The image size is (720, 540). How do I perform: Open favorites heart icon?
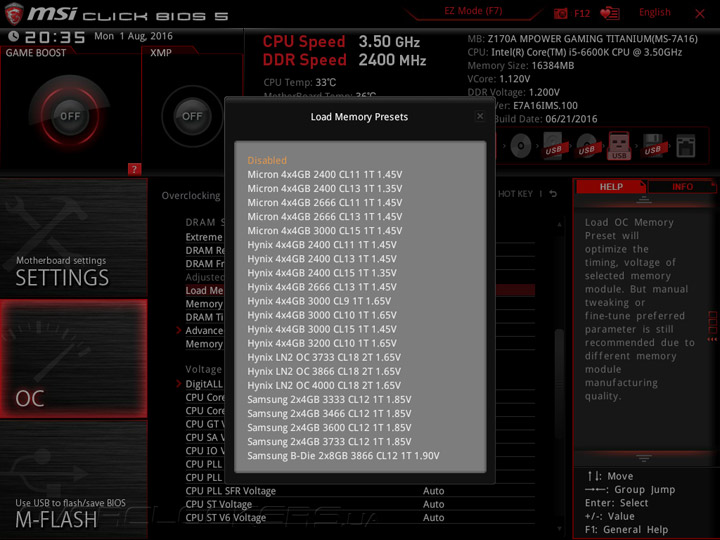pyautogui.click(x=610, y=13)
